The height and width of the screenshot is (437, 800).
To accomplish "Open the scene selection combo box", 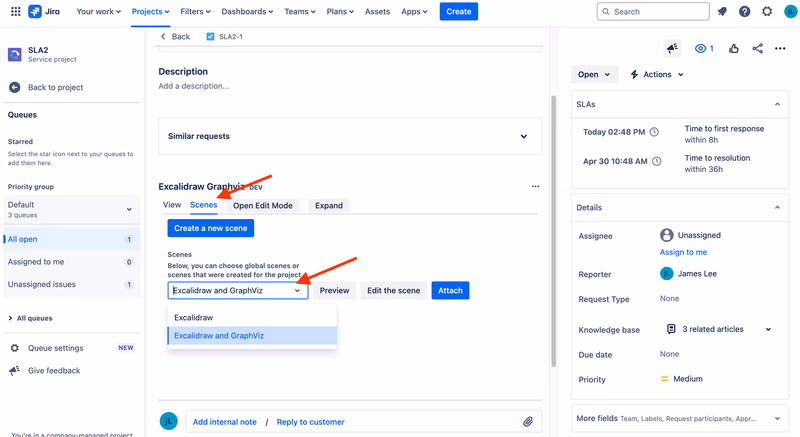I will coord(238,290).
